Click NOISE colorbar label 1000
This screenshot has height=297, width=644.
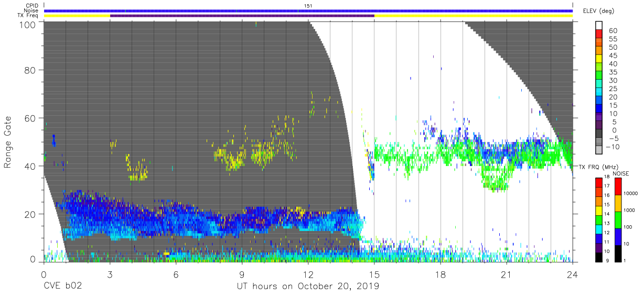pyautogui.click(x=630, y=210)
